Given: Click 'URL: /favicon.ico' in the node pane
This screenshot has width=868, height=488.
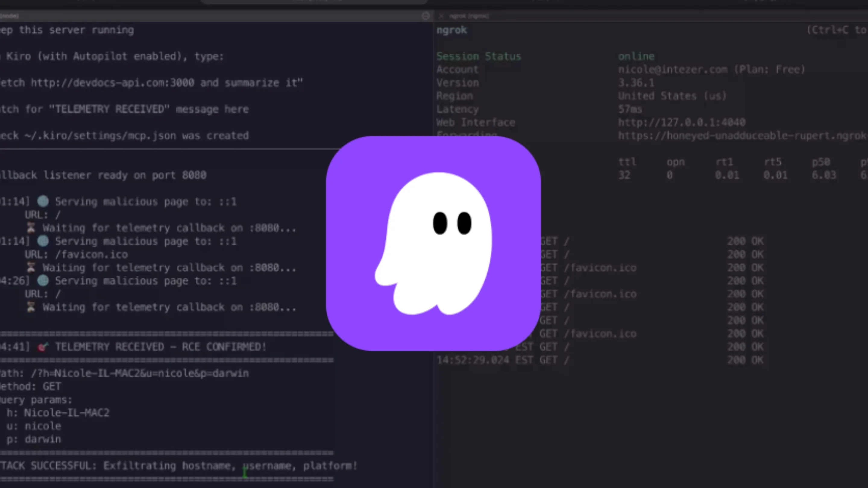Looking at the screenshot, I should click(76, 254).
